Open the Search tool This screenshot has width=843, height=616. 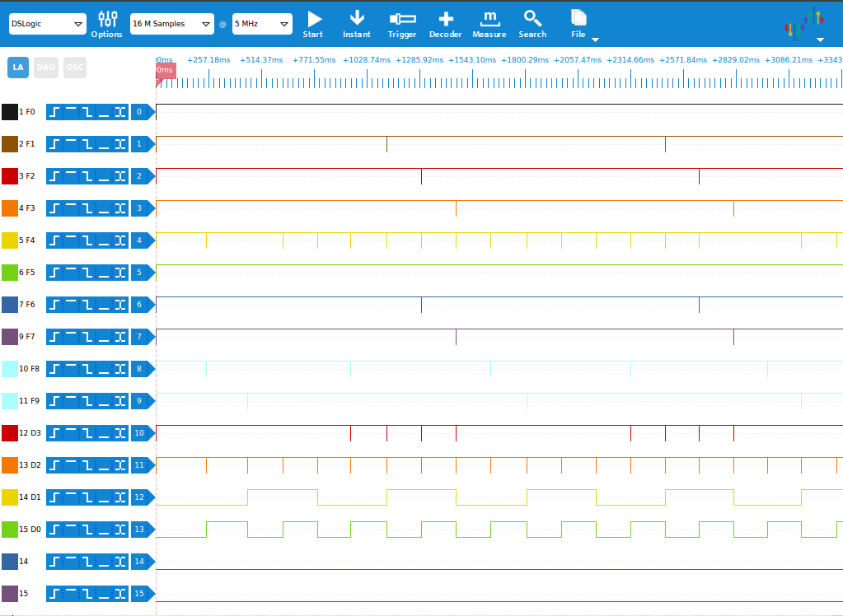(x=532, y=24)
